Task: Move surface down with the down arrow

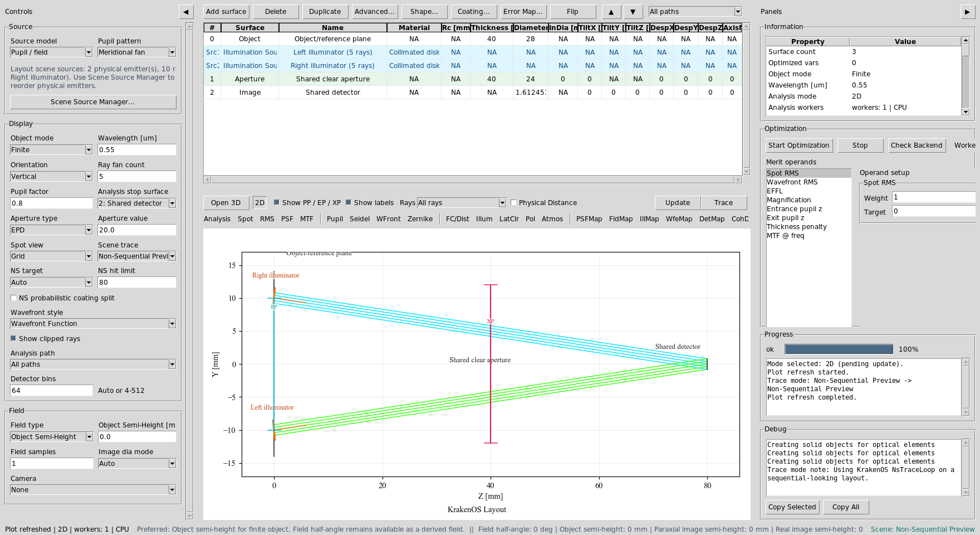Action: pyautogui.click(x=633, y=12)
